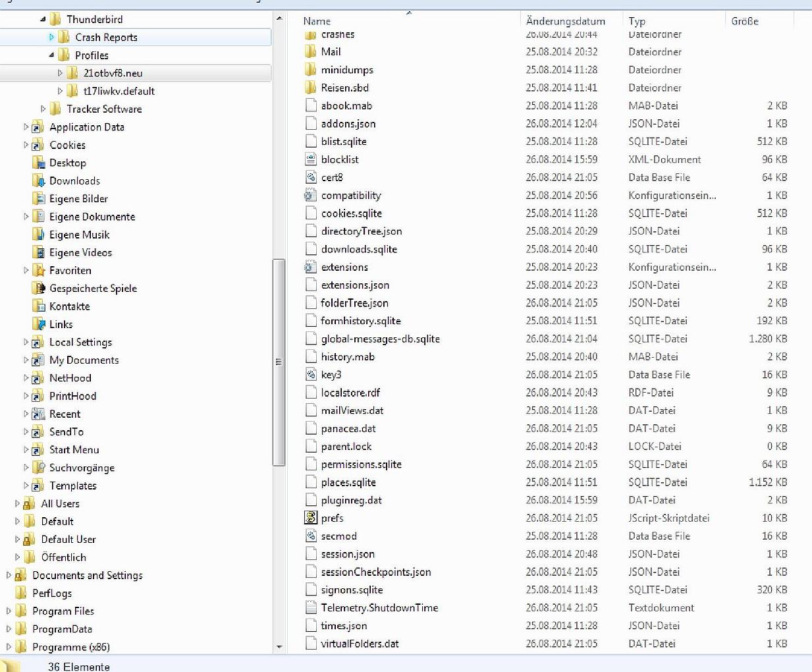Select the Local Settings tree item
Image resolution: width=812 pixels, height=672 pixels.
pyautogui.click(x=80, y=342)
